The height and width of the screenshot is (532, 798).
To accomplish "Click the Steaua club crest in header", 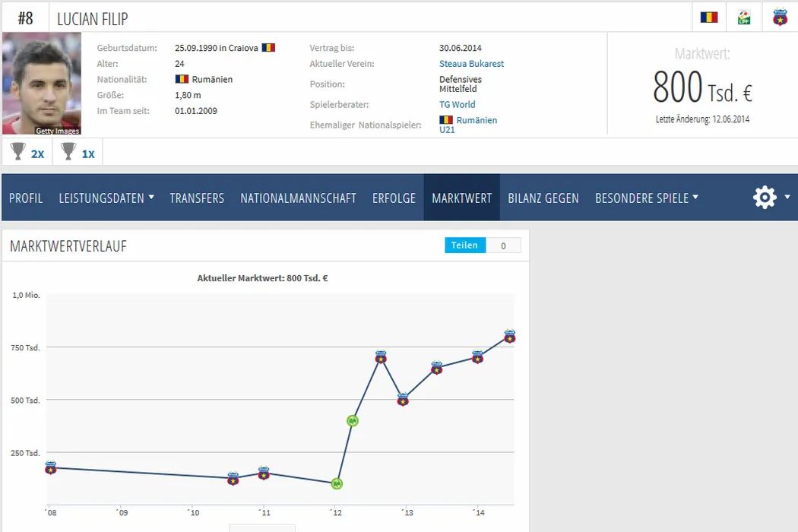I will coord(780,17).
